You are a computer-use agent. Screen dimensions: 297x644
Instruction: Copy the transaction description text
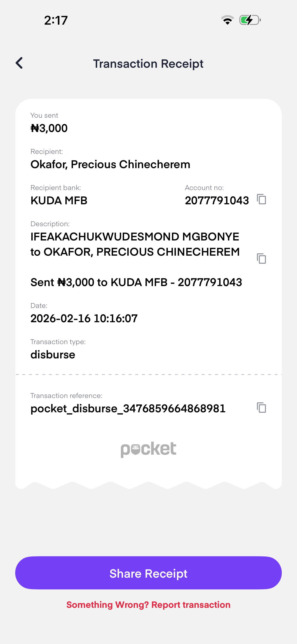pyautogui.click(x=261, y=258)
